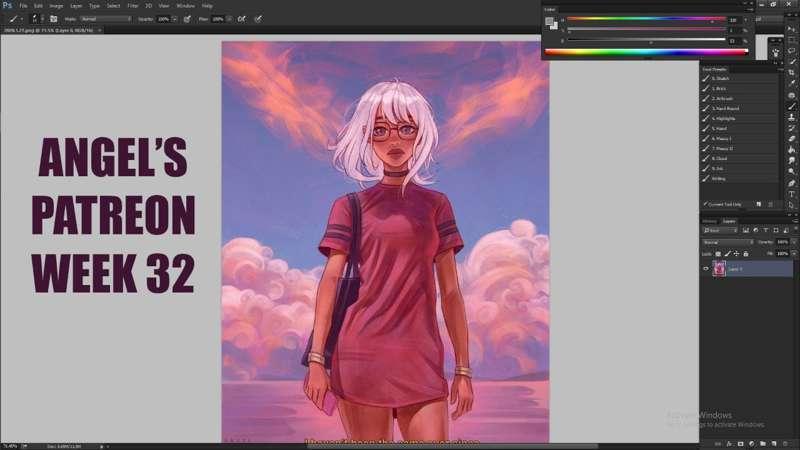Viewport: 800px width, 450px height.
Task: Adjust the Saturation slider in Color panel
Action: click(646, 30)
